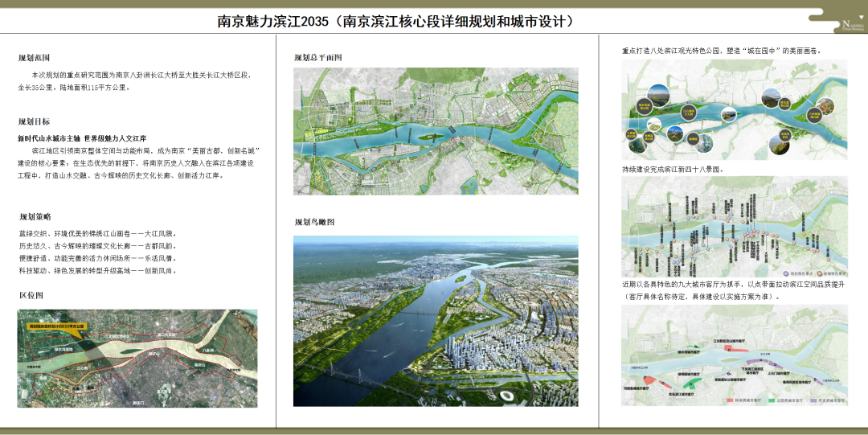Click the circular island photo mid-river in parks map

pos(729,114)
